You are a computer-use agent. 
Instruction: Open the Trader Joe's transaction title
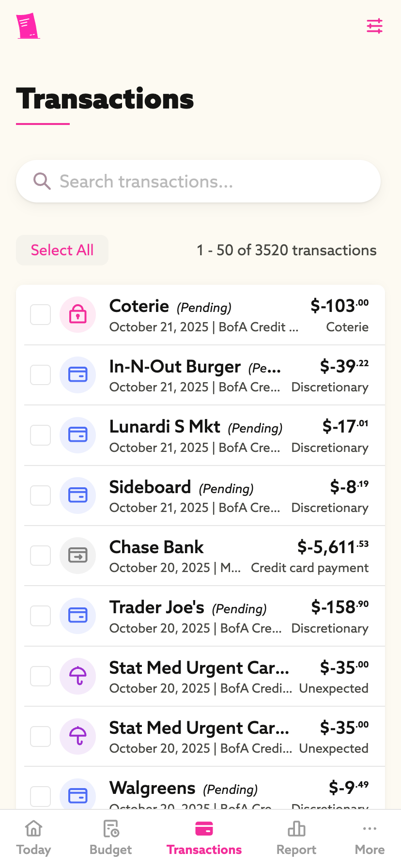[x=157, y=607]
